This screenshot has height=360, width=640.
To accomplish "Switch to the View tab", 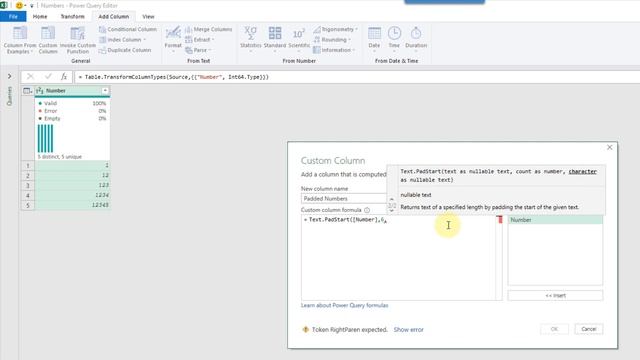I will pyautogui.click(x=148, y=16).
